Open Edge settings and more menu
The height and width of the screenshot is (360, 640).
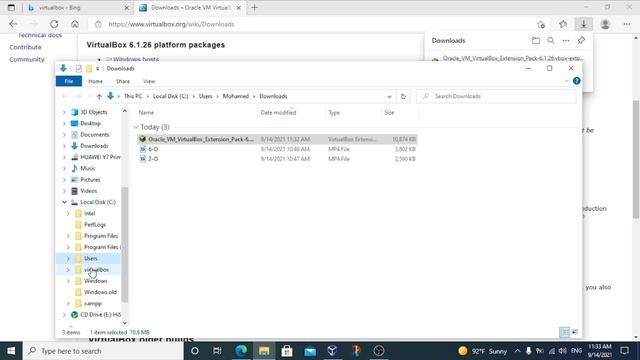[627, 24]
